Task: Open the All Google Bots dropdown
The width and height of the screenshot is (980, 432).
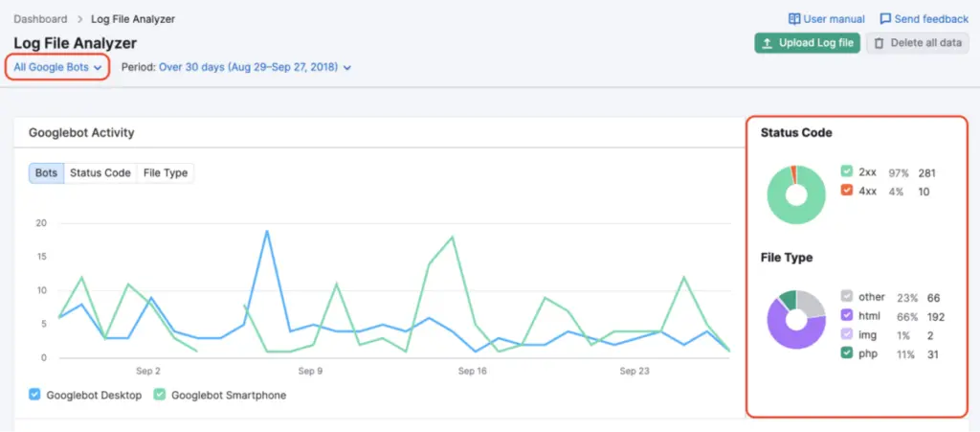Action: [x=57, y=67]
